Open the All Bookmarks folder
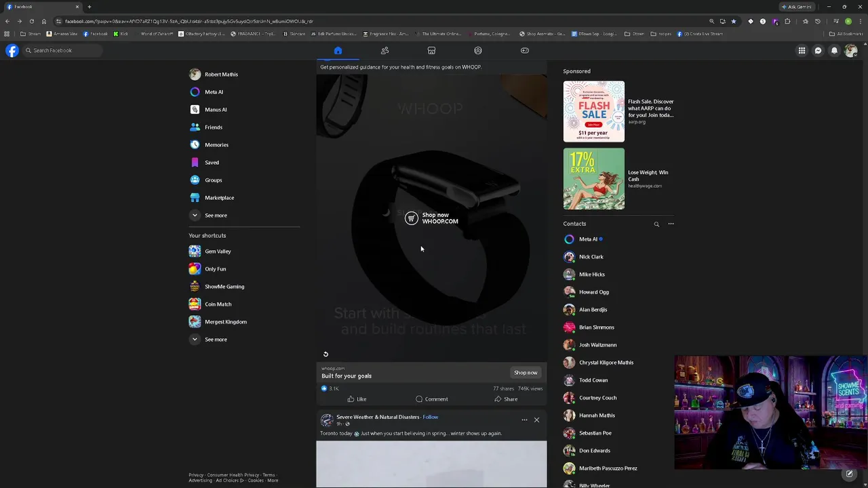This screenshot has height=488, width=868. pyautogui.click(x=846, y=34)
